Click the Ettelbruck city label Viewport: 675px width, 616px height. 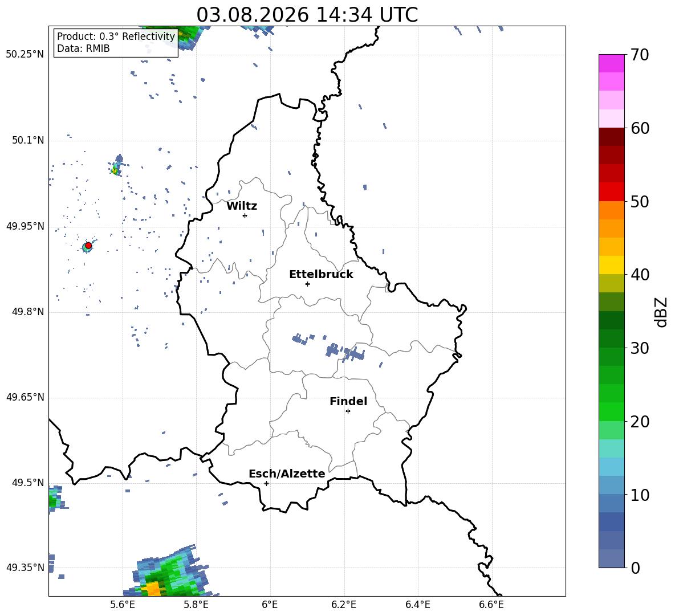pyautogui.click(x=321, y=275)
